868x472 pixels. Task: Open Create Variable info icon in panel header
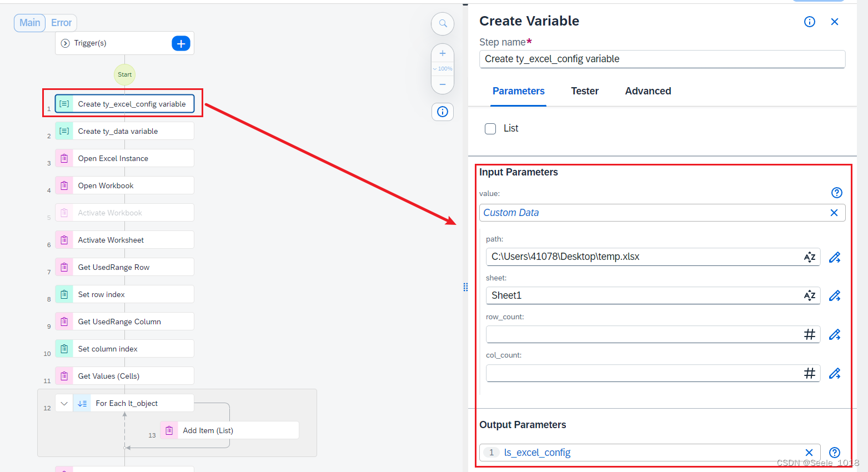pyautogui.click(x=810, y=22)
